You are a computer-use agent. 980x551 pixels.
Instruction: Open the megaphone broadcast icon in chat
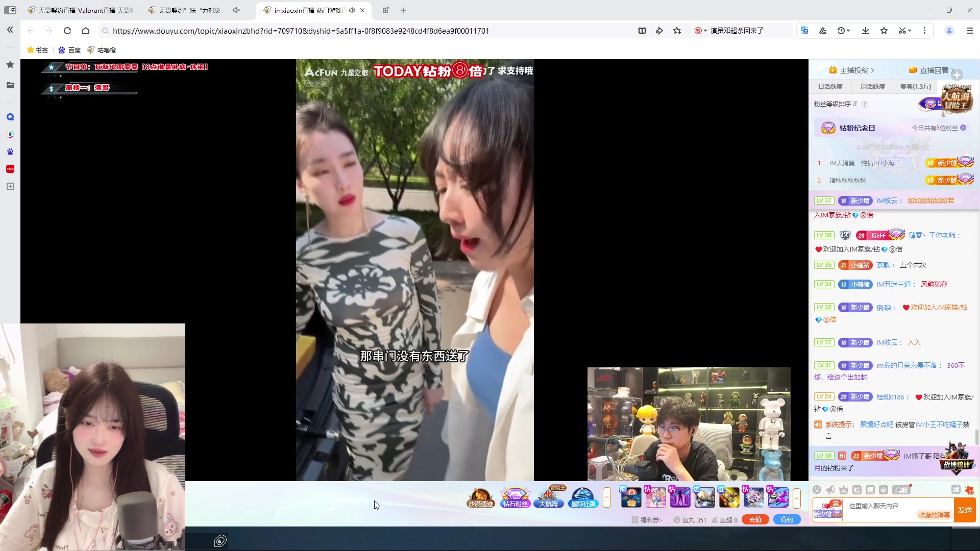[830, 490]
